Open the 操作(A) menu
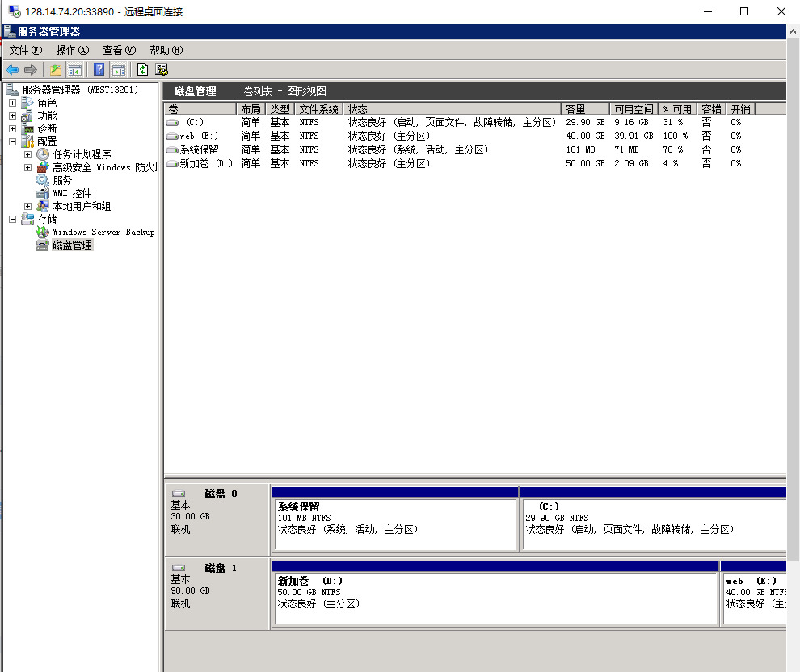The height and width of the screenshot is (672, 800). (x=72, y=50)
